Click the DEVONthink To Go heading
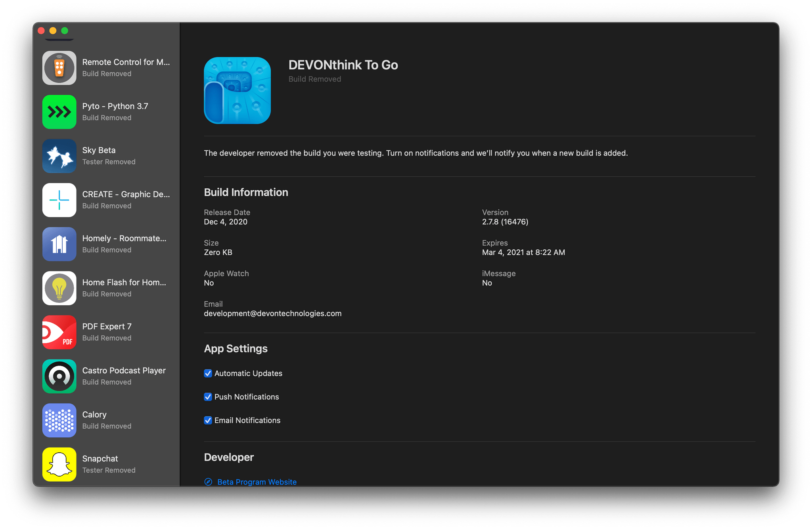Screen dimensions: 812x530 pos(343,65)
